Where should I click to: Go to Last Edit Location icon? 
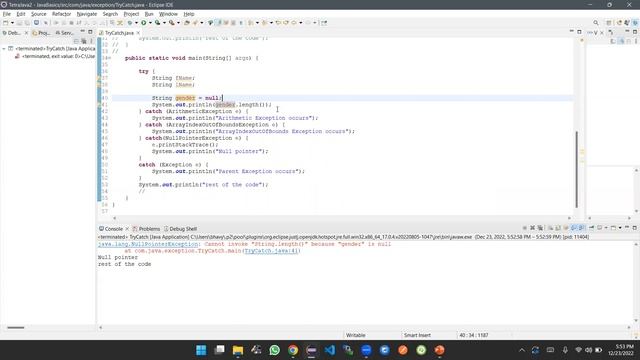pos(278,23)
